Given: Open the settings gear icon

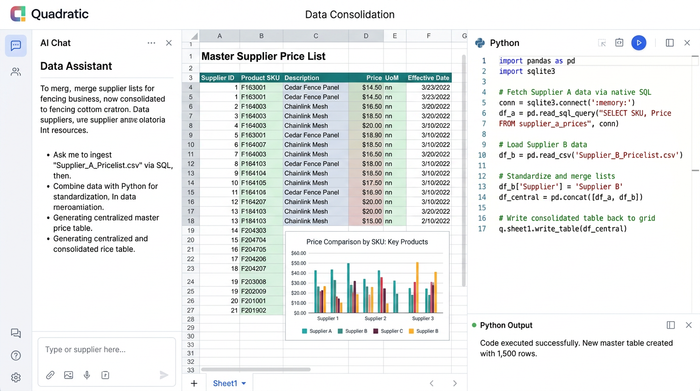Looking at the screenshot, I should coord(16,377).
